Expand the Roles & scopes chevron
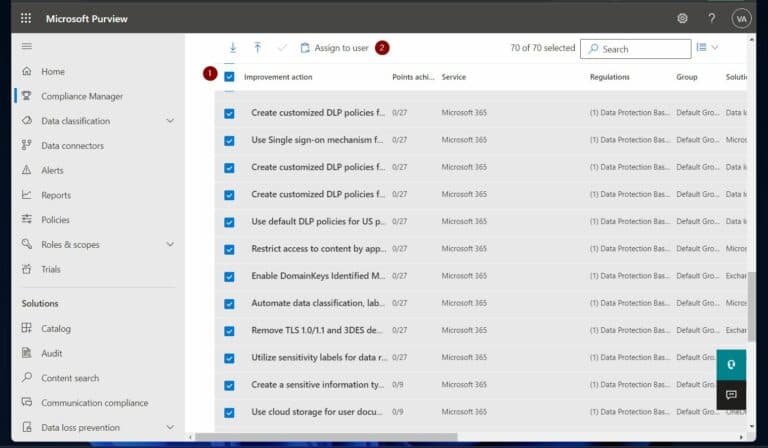This screenshot has width=768, height=448. click(170, 244)
